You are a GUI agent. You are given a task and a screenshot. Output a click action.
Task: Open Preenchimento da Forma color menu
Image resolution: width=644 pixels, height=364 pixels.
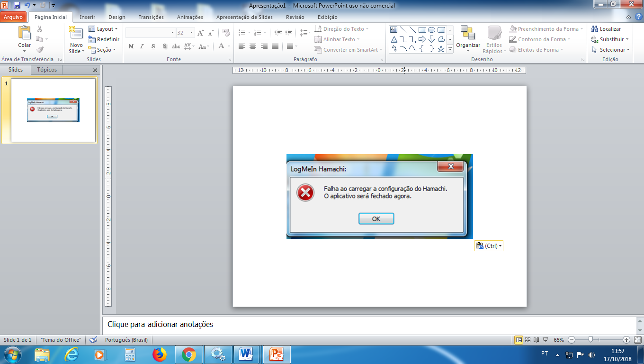(546, 29)
